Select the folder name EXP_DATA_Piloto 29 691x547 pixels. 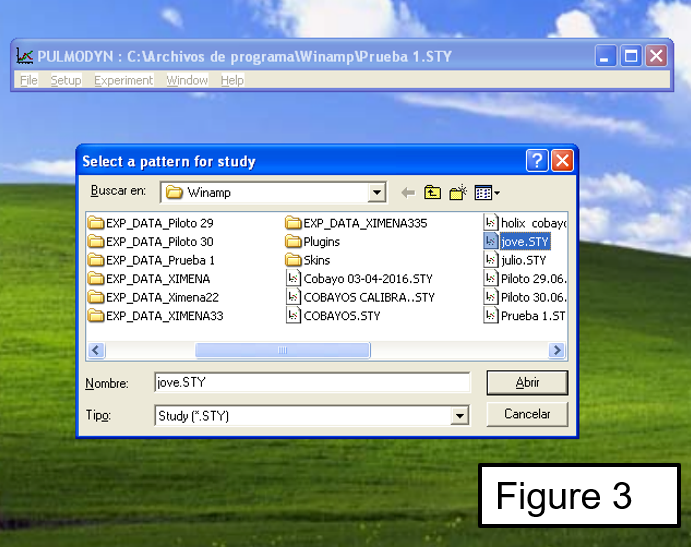(160, 223)
